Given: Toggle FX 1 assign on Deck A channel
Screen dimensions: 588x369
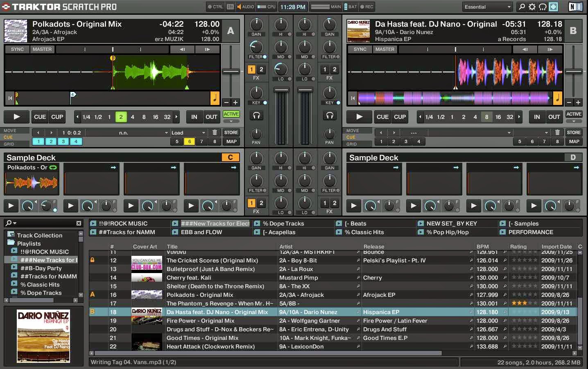Looking at the screenshot, I should point(251,69).
